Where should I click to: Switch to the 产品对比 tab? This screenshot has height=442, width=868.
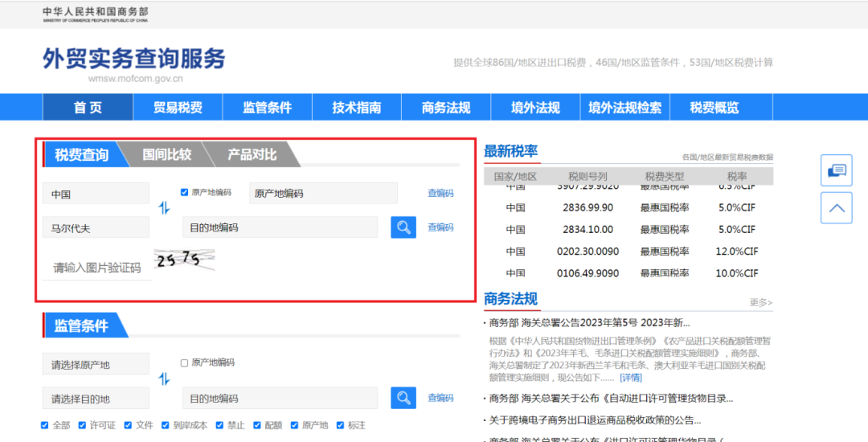click(252, 154)
